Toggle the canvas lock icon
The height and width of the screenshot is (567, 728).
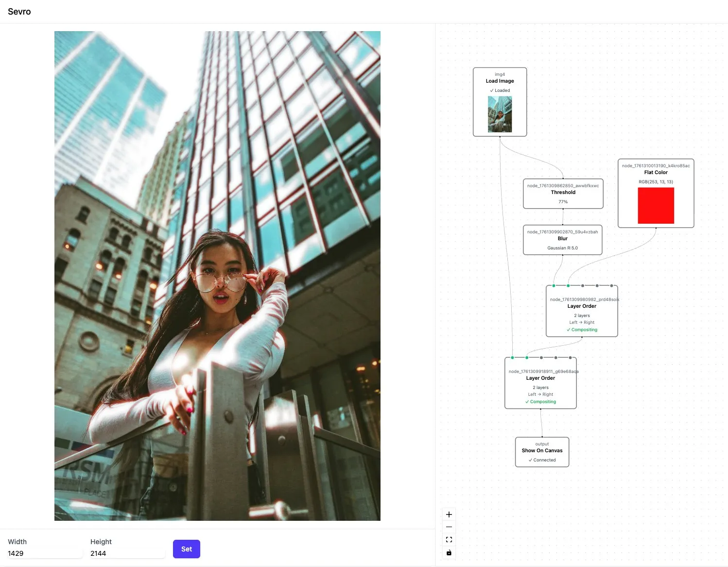[x=449, y=552]
